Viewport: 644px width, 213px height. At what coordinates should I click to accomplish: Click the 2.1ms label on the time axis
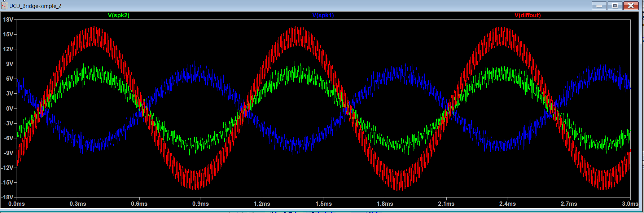(446, 204)
